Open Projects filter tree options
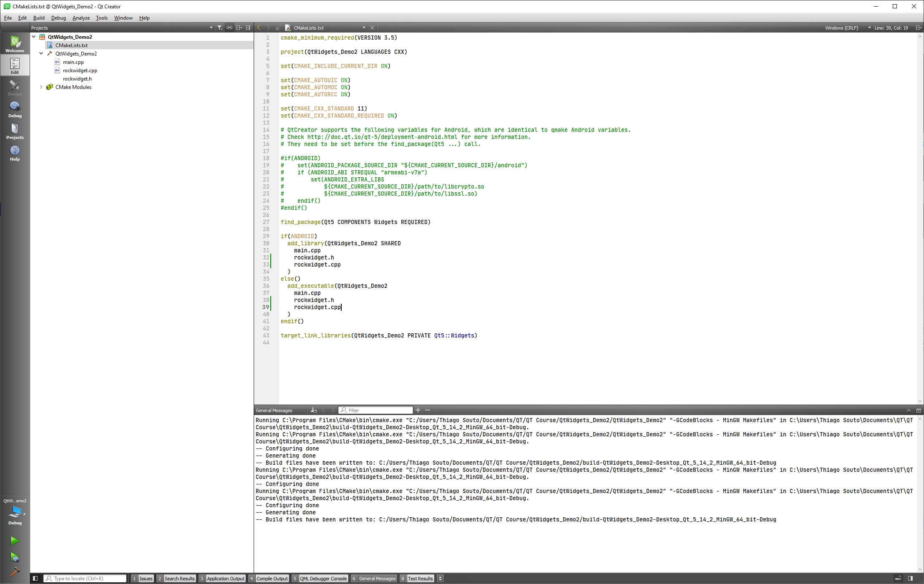Screen dimensions: 924x584 point(220,28)
